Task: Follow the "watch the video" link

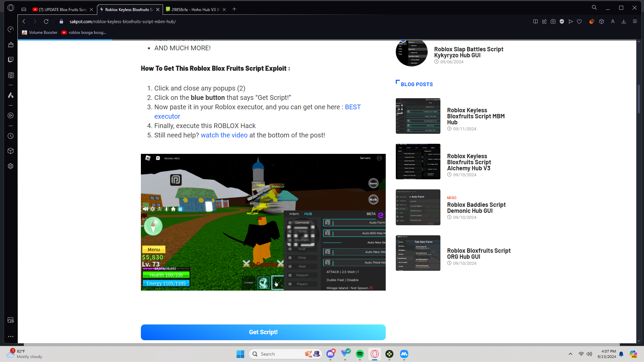Action: tap(224, 135)
